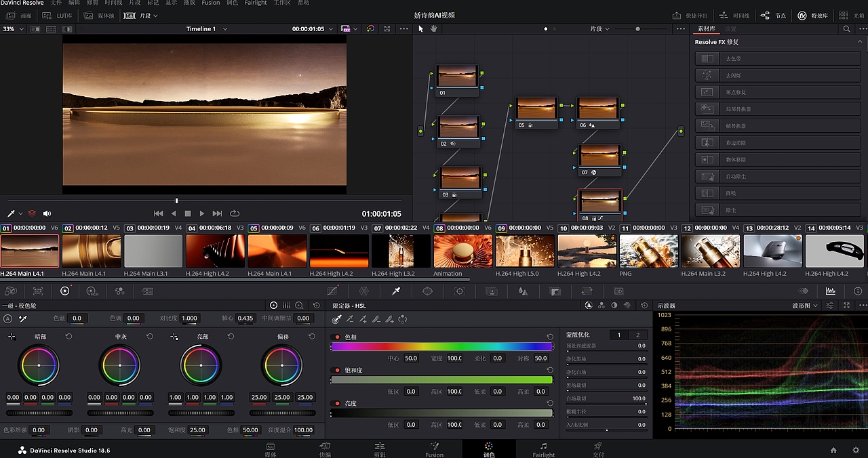Toggle loop playback
This screenshot has height=458, width=868.
235,213
